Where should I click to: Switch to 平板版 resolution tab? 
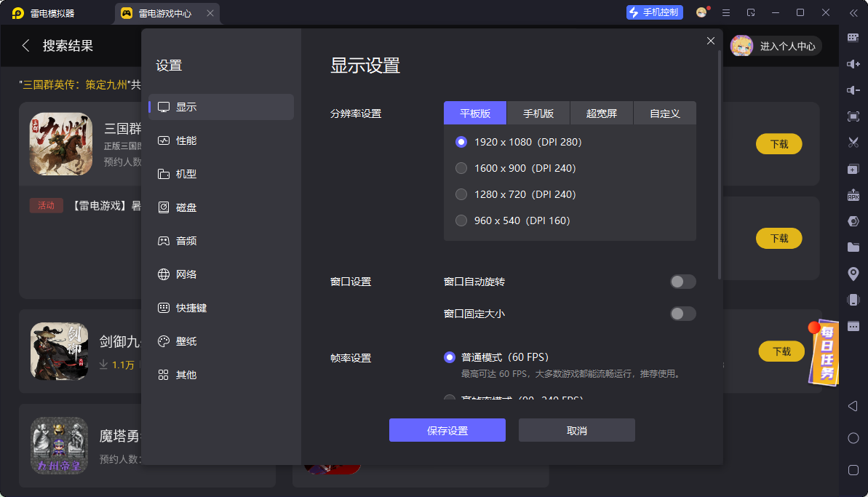click(x=475, y=113)
